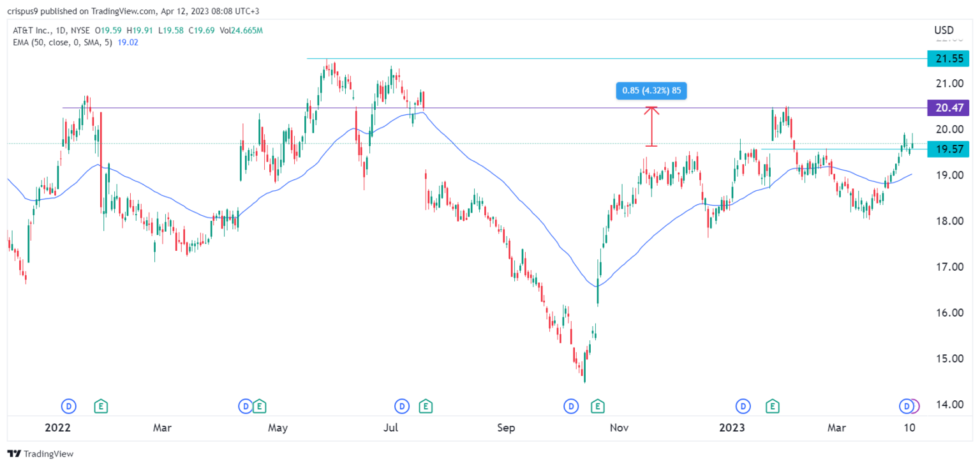Click the dividend D marker between Sep and Nov
This screenshot has height=466, width=980.
tap(570, 405)
